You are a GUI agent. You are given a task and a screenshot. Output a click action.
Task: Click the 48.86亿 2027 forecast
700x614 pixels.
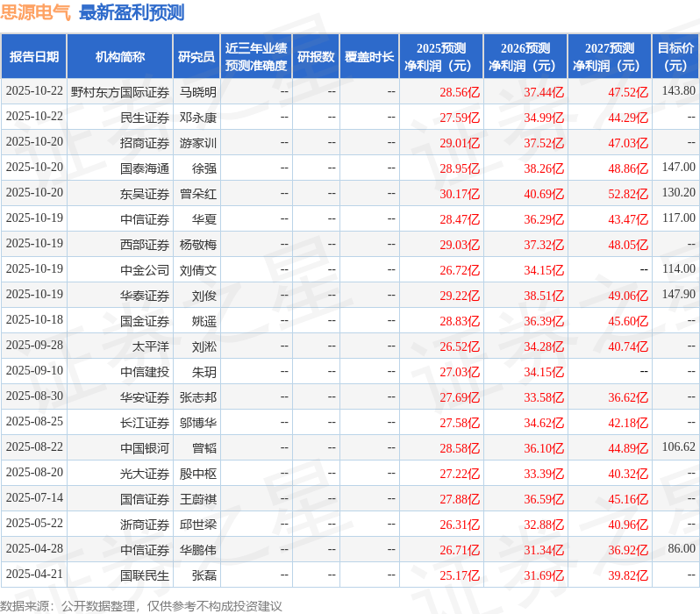628,168
